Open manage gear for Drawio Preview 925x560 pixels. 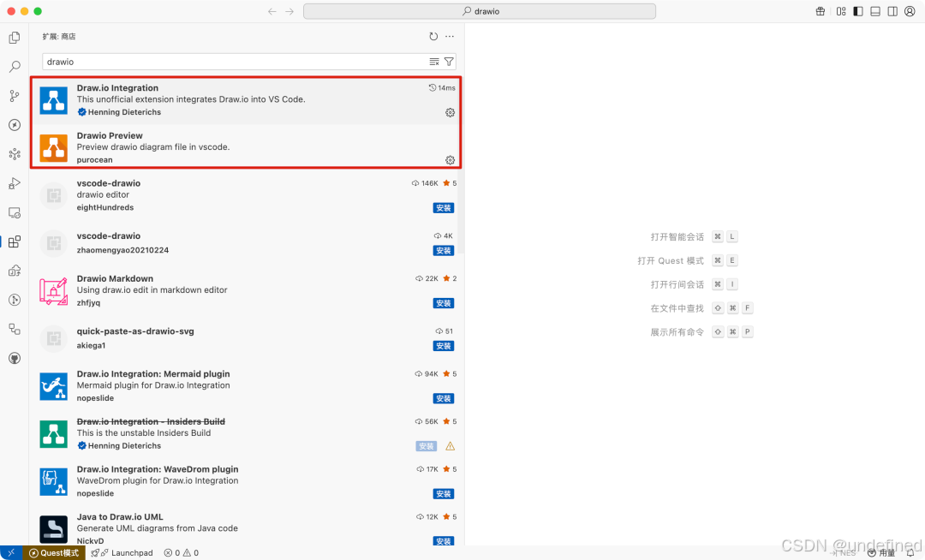(x=451, y=160)
